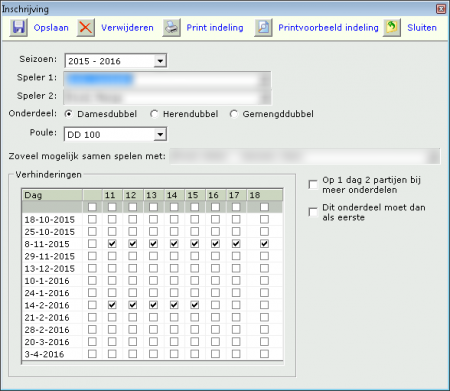This screenshot has width=450, height=391.
Task: Open the Speler 2 dropdown
Action: 265,98
